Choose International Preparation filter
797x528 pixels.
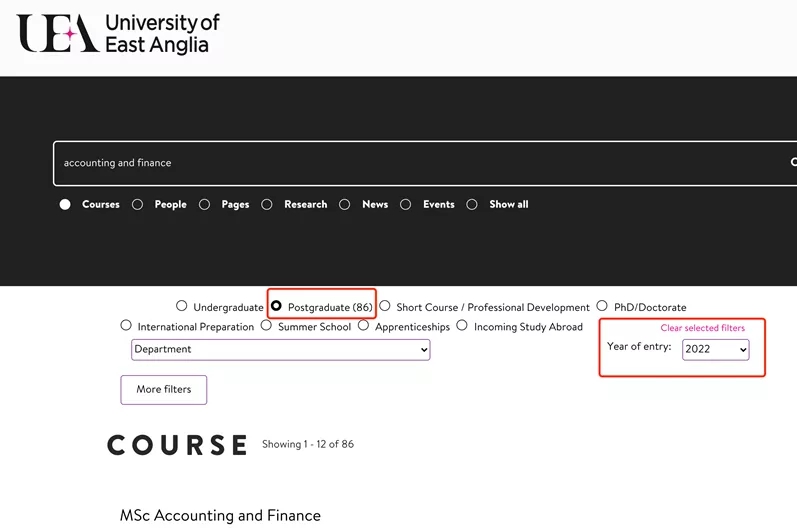126,326
